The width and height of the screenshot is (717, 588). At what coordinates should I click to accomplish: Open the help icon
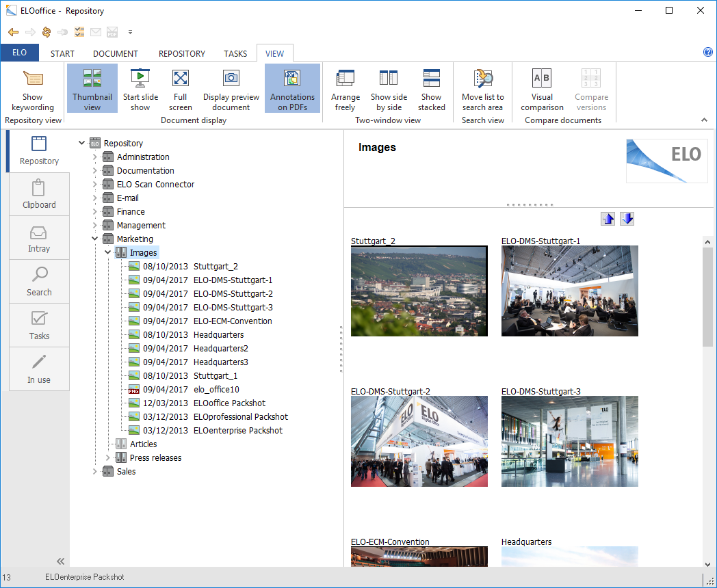pyautogui.click(x=708, y=52)
